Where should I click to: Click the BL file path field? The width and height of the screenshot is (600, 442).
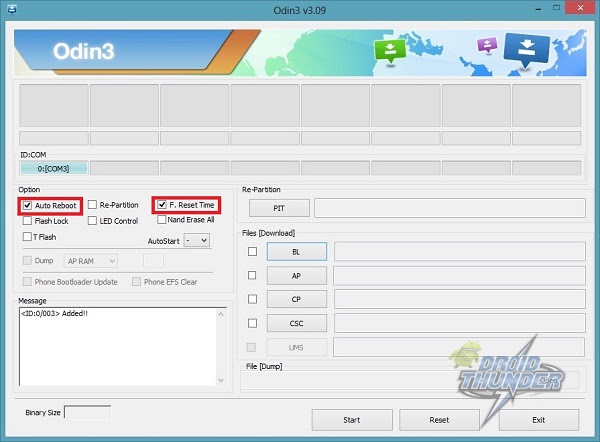[x=460, y=251]
